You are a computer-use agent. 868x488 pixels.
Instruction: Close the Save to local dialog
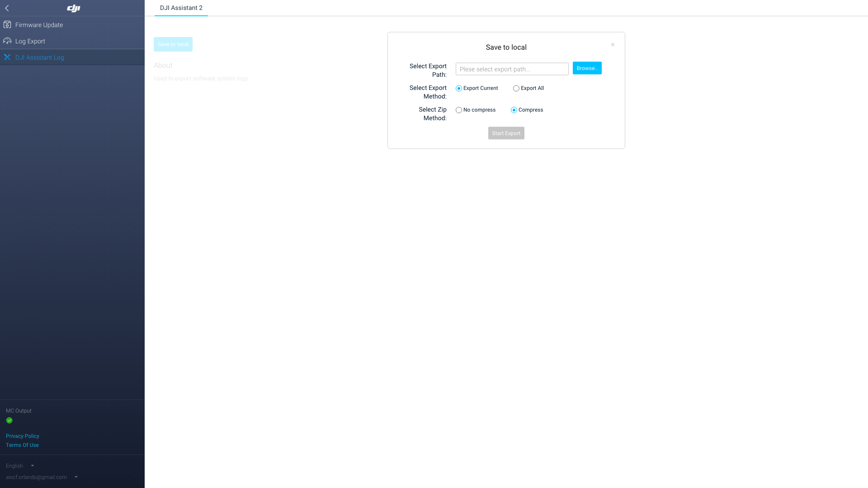click(613, 45)
